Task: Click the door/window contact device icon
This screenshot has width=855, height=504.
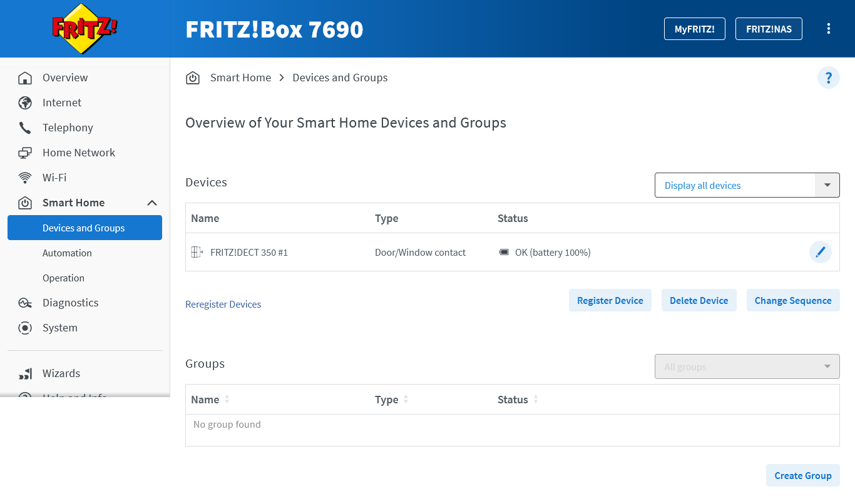Action: tap(197, 252)
